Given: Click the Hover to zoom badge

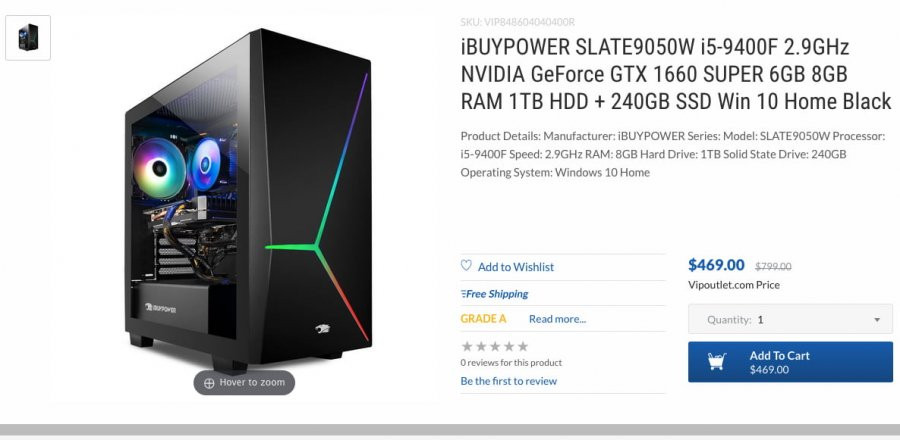Looking at the screenshot, I should coord(244,383).
